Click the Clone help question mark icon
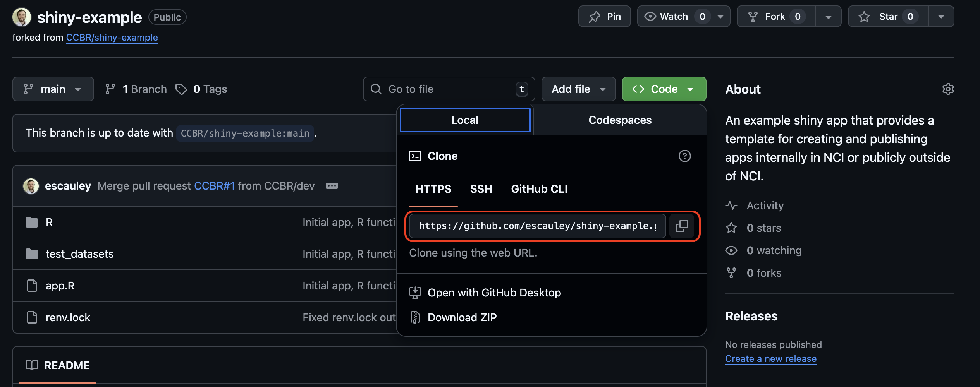 (x=684, y=156)
